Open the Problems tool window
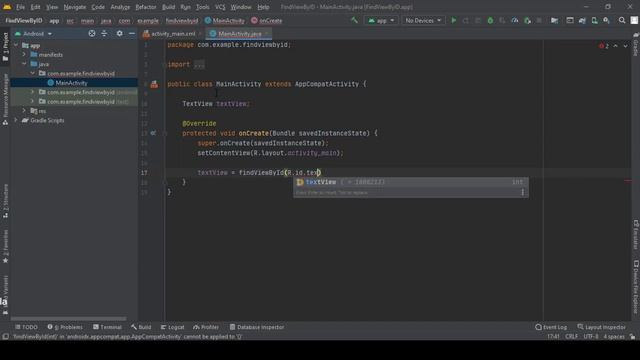The width and height of the screenshot is (640, 360). point(65,327)
